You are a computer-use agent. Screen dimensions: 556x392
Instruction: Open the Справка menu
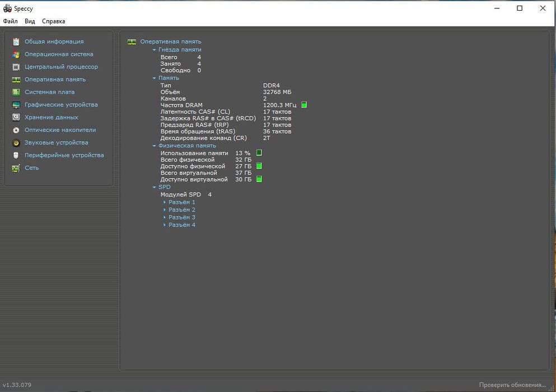tap(54, 21)
